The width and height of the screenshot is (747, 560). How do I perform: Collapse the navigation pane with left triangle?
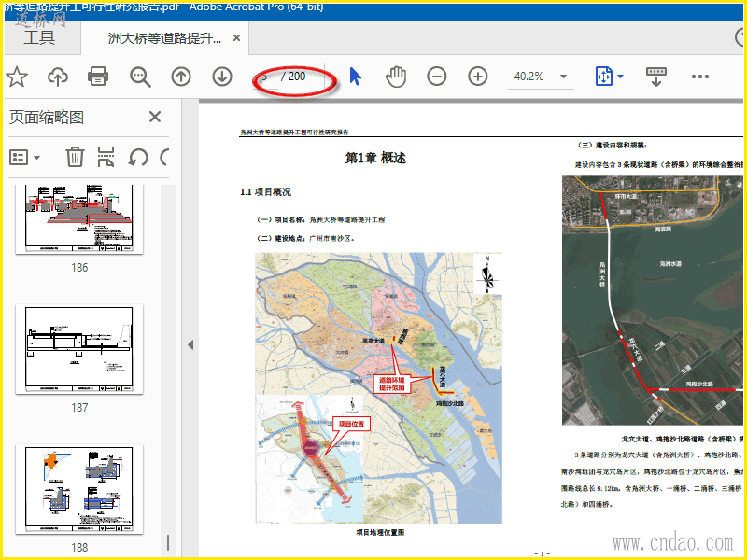coord(190,344)
